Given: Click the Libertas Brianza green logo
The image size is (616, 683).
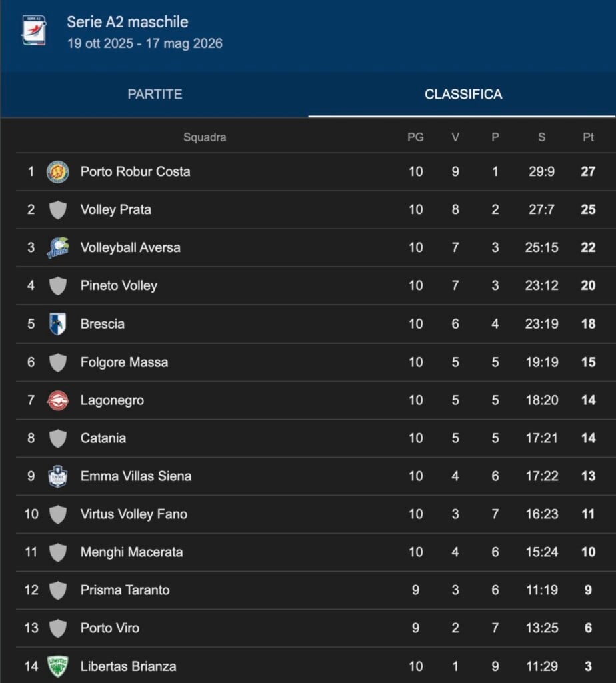Looking at the screenshot, I should pyautogui.click(x=57, y=666).
